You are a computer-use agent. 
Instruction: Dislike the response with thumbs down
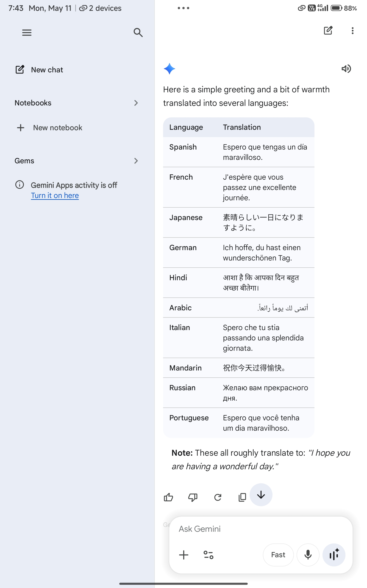(x=193, y=497)
